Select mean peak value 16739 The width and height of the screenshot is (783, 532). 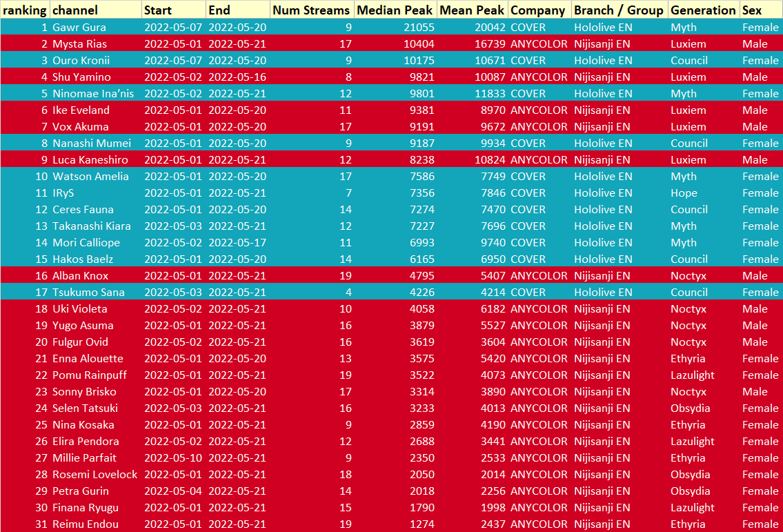coord(490,44)
